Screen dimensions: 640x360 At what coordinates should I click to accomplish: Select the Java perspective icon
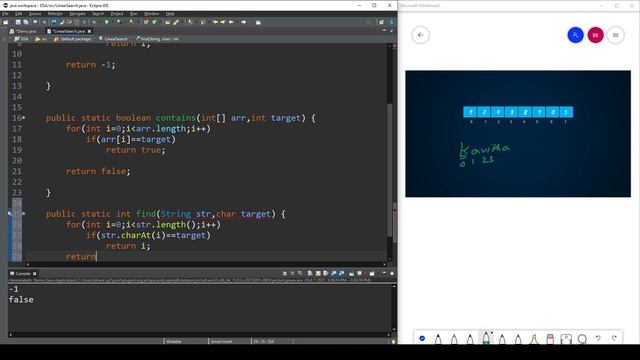click(391, 22)
